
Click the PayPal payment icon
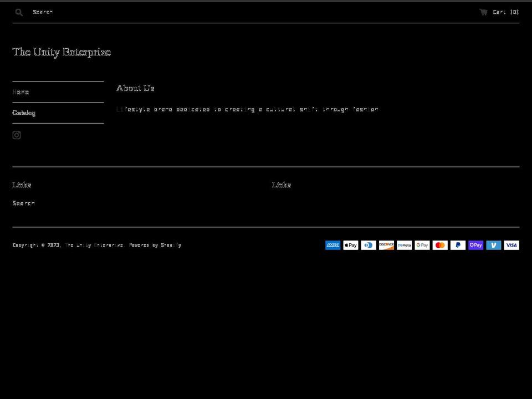click(458, 245)
